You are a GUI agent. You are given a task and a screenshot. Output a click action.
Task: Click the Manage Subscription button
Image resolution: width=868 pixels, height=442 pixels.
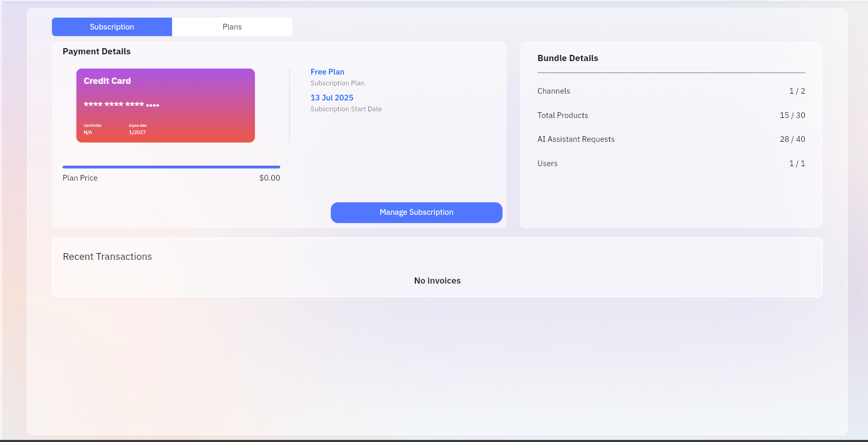pos(416,212)
